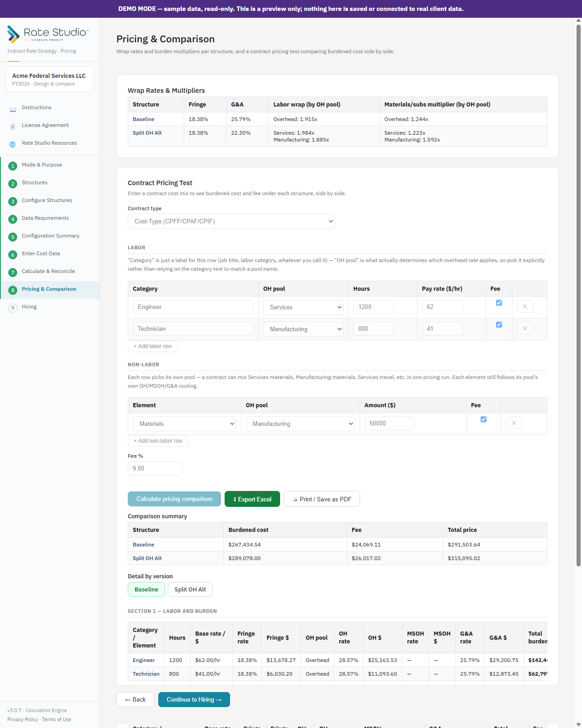582x728 pixels.
Task: Focus Technician hours field 800
Action: (374, 329)
